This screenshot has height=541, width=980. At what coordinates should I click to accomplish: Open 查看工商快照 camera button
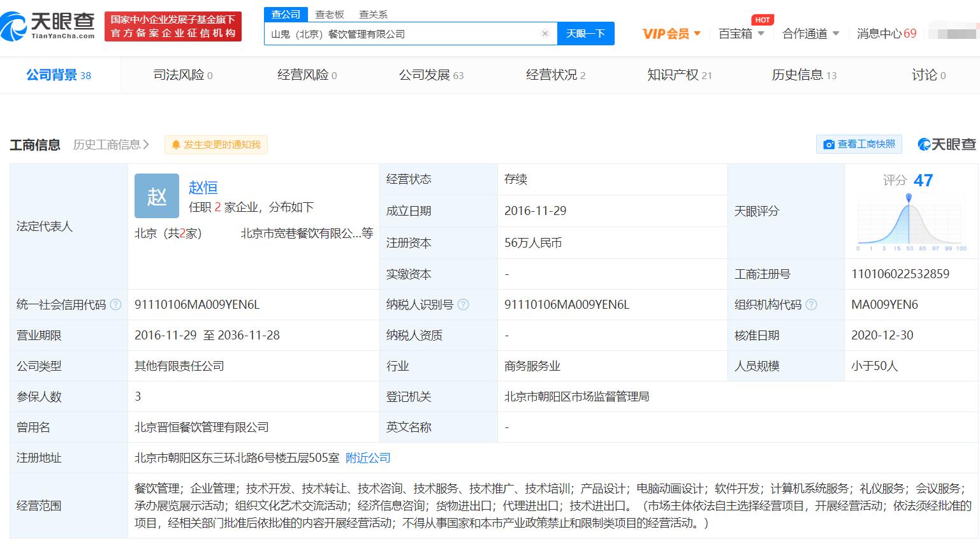pyautogui.click(x=859, y=144)
